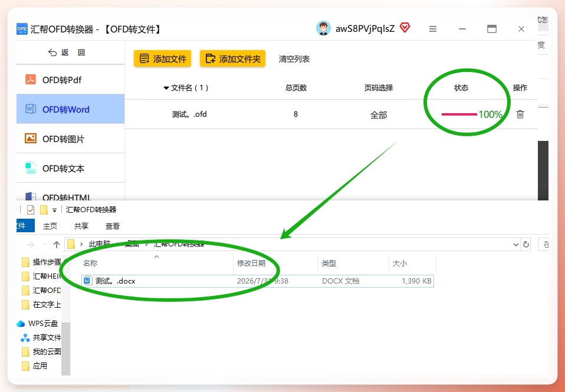
Task: Click the Explorer quick access new folder icon
Action: pos(44,210)
